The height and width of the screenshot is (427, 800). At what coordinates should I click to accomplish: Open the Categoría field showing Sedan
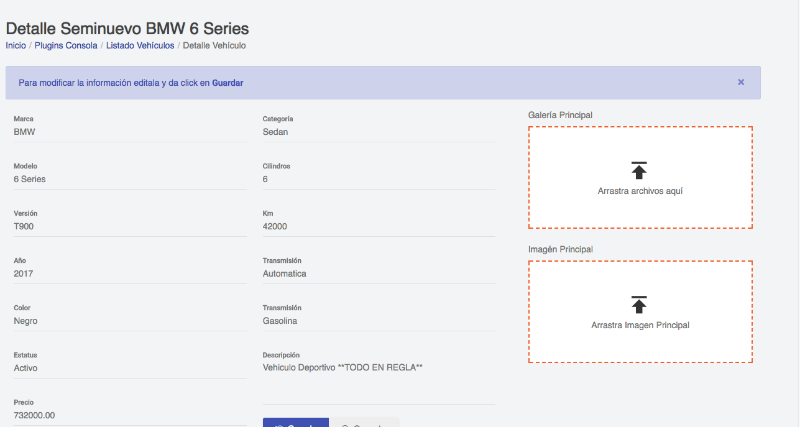[x=379, y=132]
